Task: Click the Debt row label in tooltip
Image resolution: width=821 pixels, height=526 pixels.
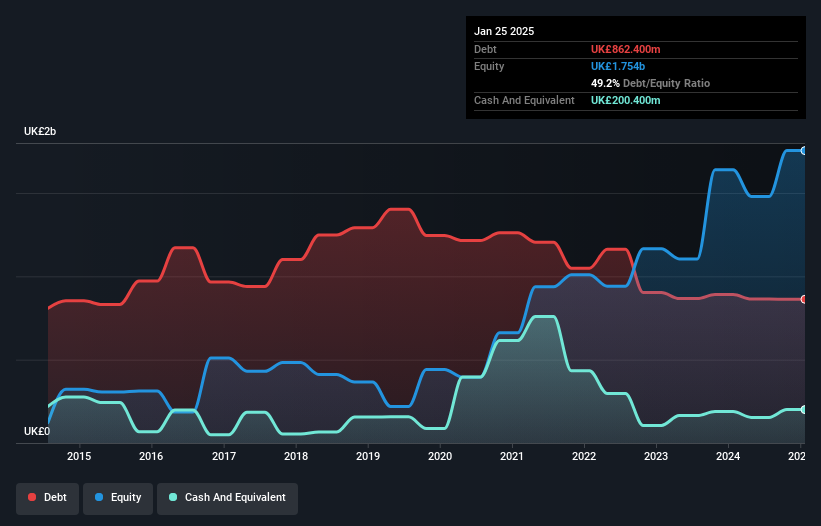Action: click(x=485, y=49)
